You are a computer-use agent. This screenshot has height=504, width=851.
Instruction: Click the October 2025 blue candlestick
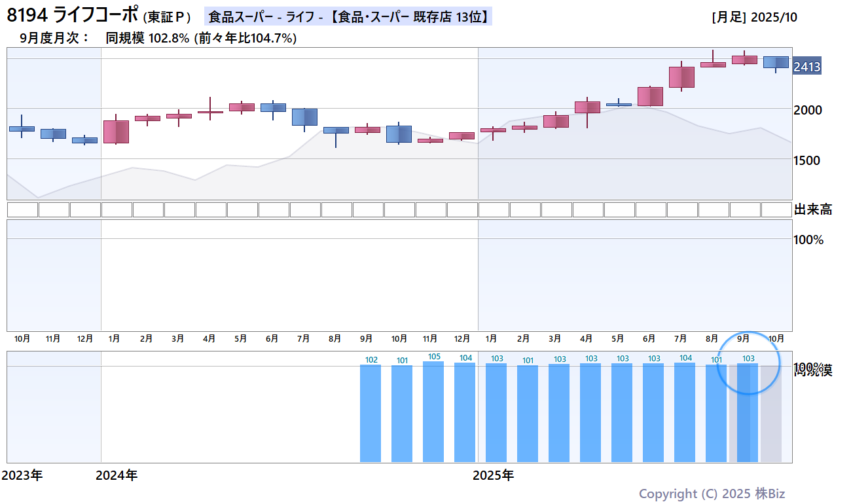[x=776, y=62]
